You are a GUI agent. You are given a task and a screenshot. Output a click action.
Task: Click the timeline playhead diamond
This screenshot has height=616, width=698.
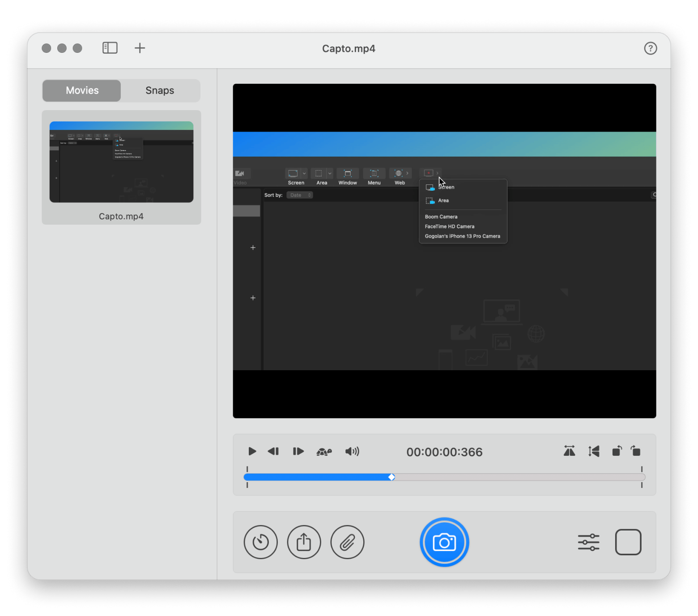pyautogui.click(x=392, y=477)
